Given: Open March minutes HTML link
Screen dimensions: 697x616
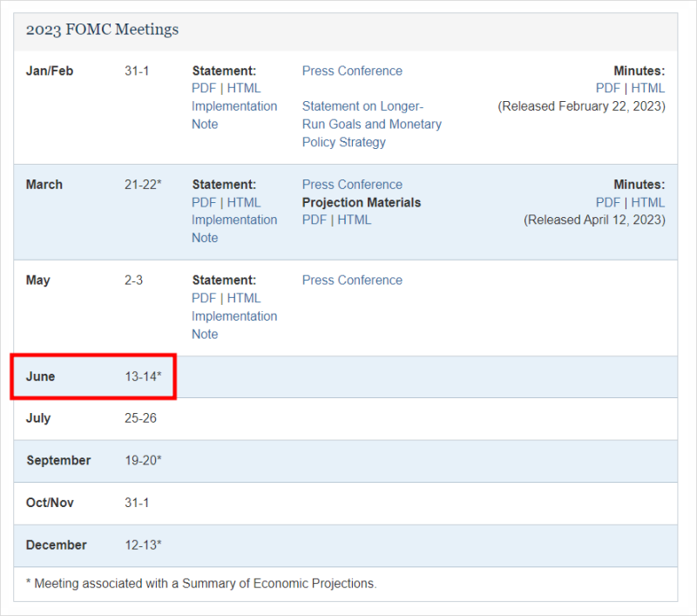Looking at the screenshot, I should click(x=648, y=202).
